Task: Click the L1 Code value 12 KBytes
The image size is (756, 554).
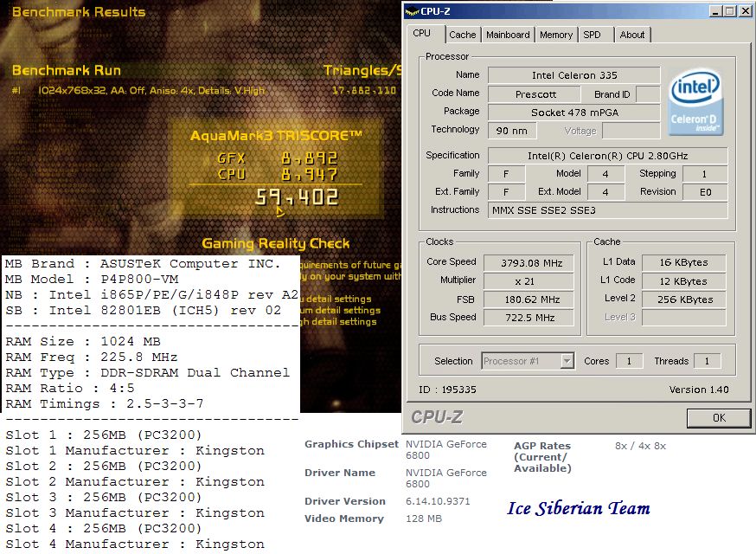Action: [683, 281]
